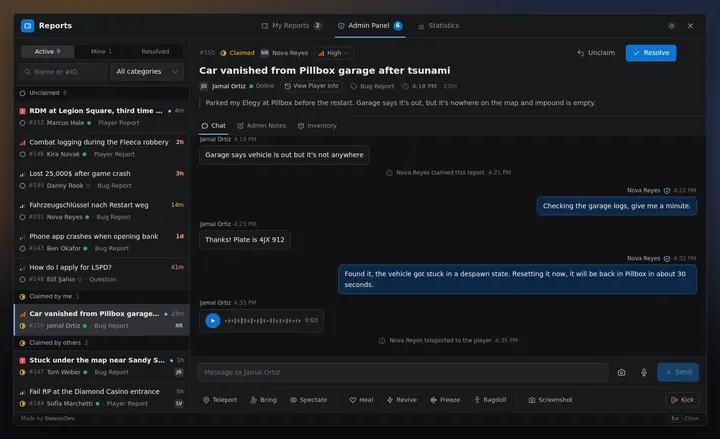Open RDM at Legion Square report
This screenshot has width=720, height=439.
[x=101, y=116]
